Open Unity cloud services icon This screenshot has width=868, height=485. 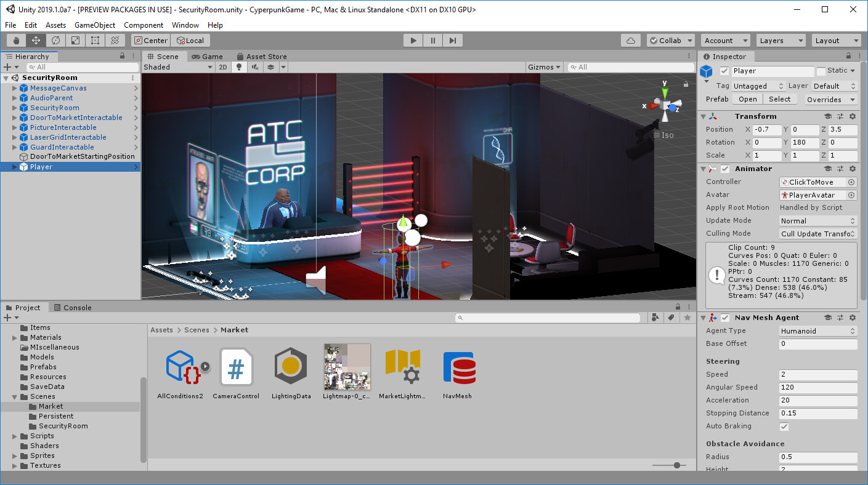point(631,39)
